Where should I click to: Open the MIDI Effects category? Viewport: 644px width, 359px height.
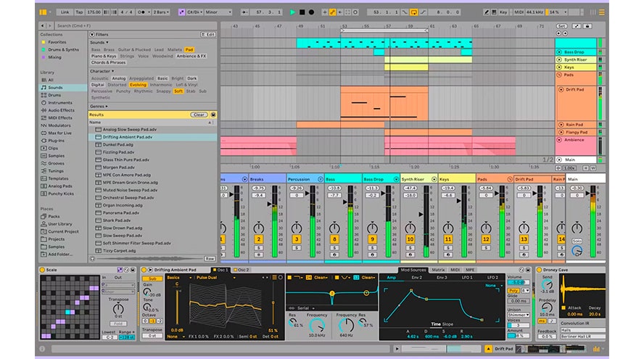pyautogui.click(x=60, y=118)
